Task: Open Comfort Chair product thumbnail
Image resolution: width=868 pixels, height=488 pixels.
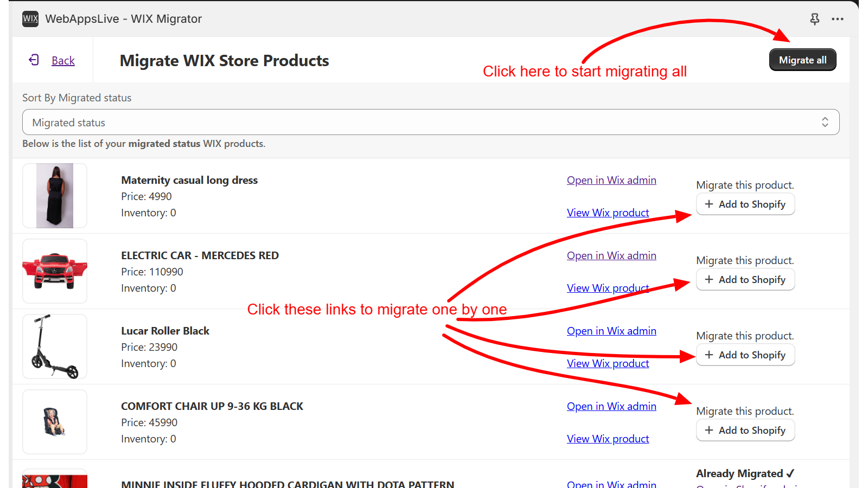Action: (55, 422)
